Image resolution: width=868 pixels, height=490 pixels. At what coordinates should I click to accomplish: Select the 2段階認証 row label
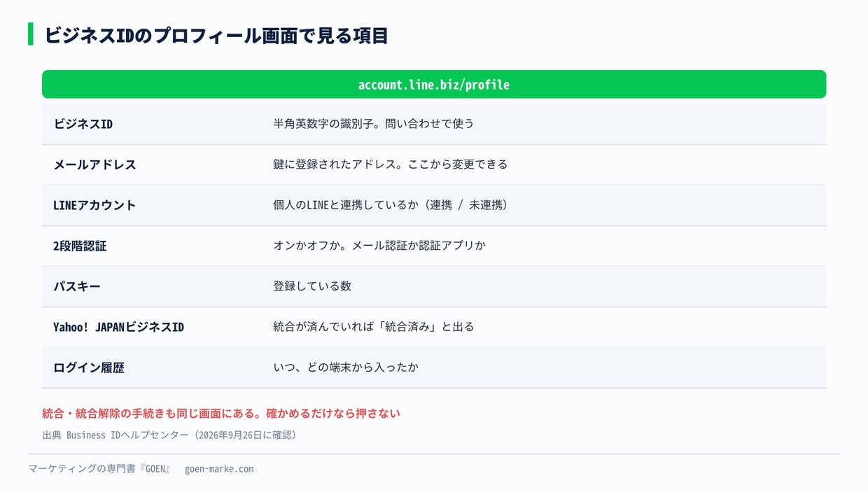tap(80, 246)
